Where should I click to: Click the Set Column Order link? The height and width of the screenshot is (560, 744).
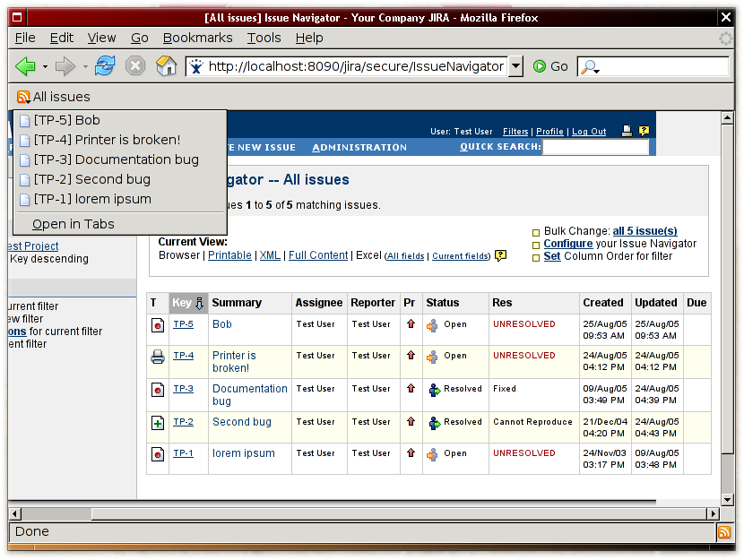click(552, 256)
